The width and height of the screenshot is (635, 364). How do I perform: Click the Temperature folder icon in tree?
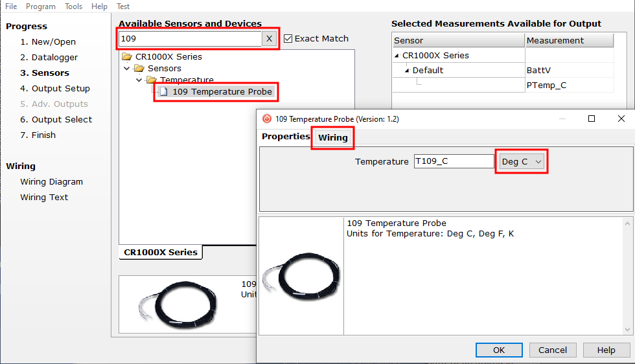(152, 80)
